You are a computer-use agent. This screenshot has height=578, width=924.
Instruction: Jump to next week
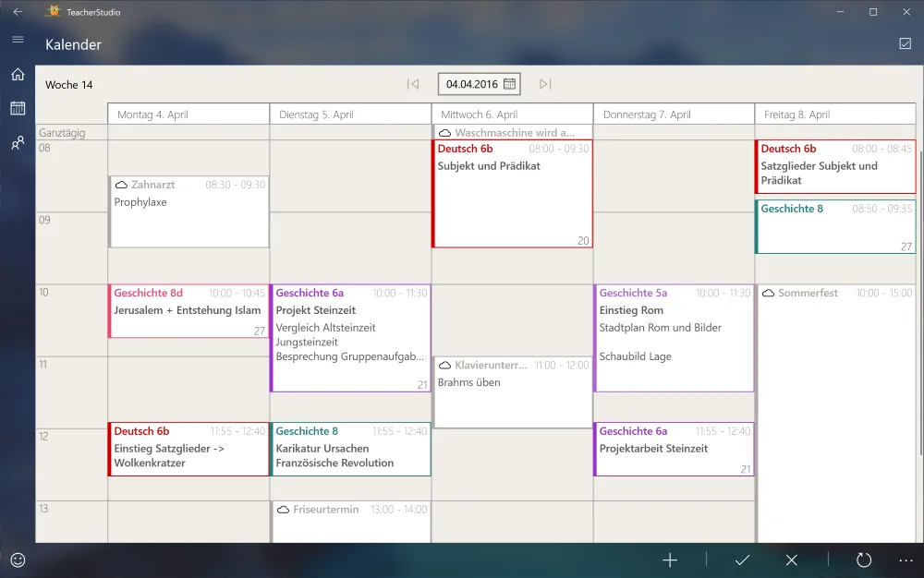[545, 84]
